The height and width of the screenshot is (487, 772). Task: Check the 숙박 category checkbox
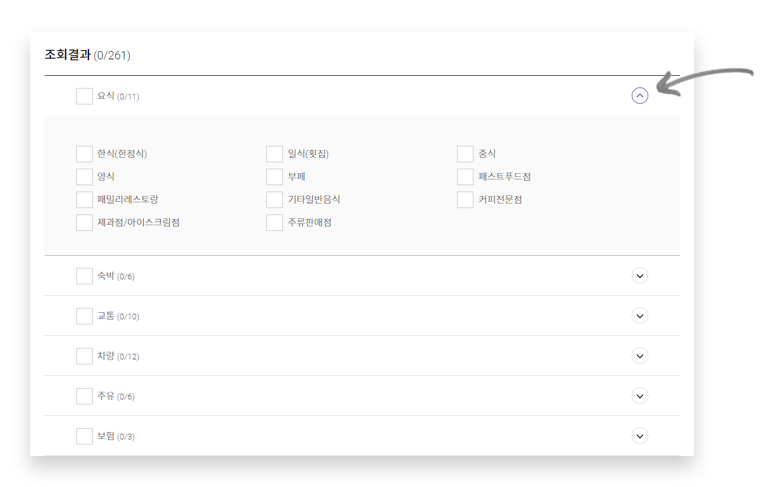pos(84,276)
